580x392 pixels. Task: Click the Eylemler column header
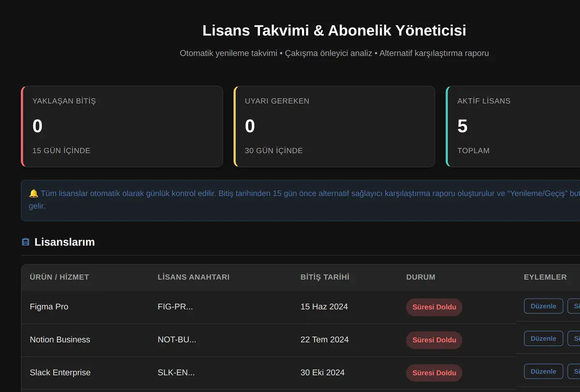pyautogui.click(x=545, y=277)
